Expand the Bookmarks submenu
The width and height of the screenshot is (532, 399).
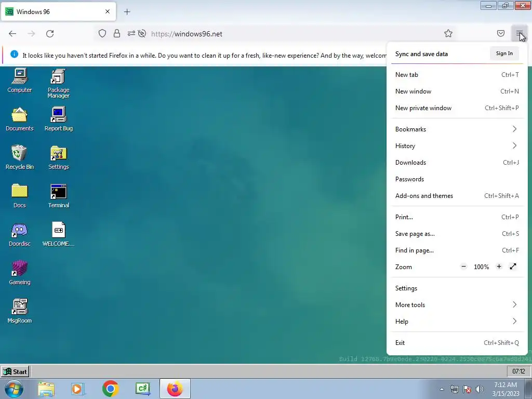pyautogui.click(x=457, y=129)
